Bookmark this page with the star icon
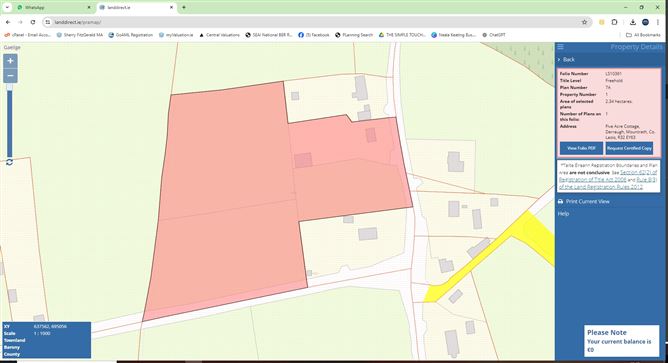This screenshot has width=668, height=363. 584,22
